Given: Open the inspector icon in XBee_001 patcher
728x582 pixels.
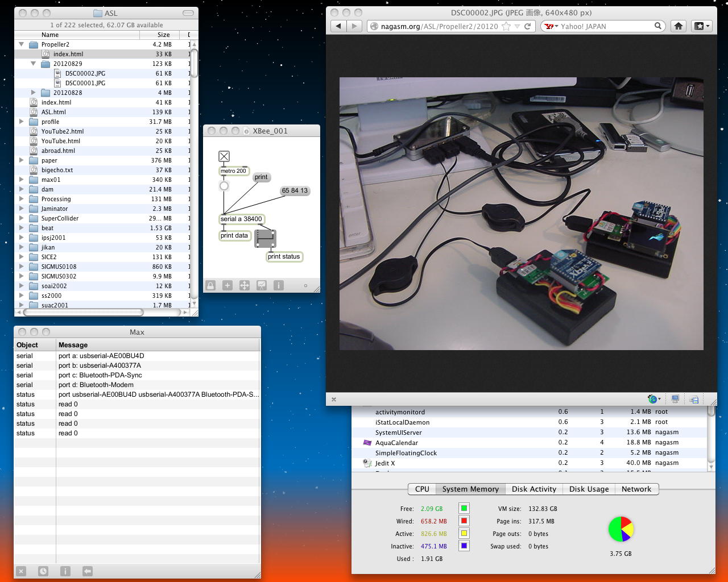Looking at the screenshot, I should tap(279, 285).
